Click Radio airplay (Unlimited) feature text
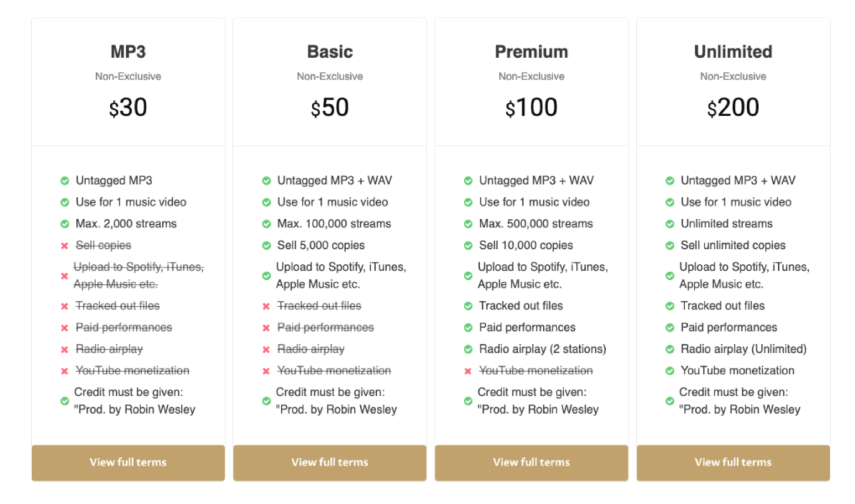The height and width of the screenshot is (504, 855). [743, 349]
